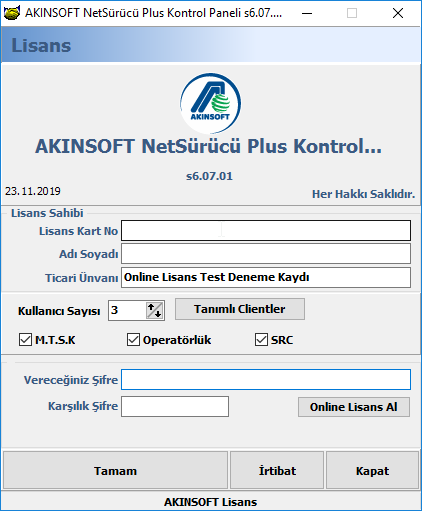This screenshot has width=422, height=511.
Task: Uncheck the Operatörlük checkbox
Action: (133, 340)
